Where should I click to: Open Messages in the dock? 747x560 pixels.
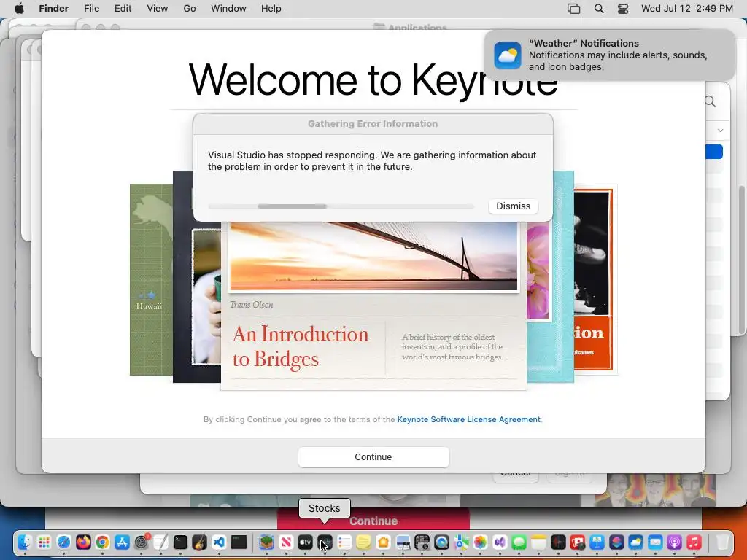pyautogui.click(x=519, y=542)
